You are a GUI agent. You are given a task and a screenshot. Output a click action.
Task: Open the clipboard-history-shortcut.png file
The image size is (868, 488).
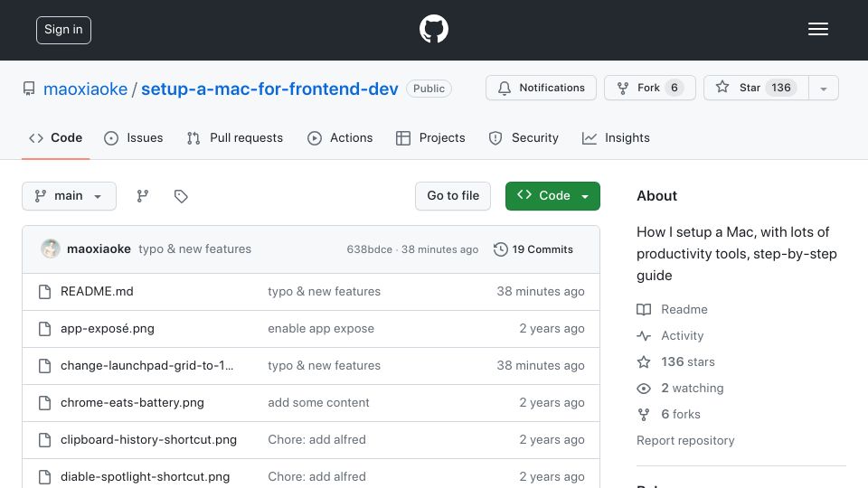click(148, 440)
